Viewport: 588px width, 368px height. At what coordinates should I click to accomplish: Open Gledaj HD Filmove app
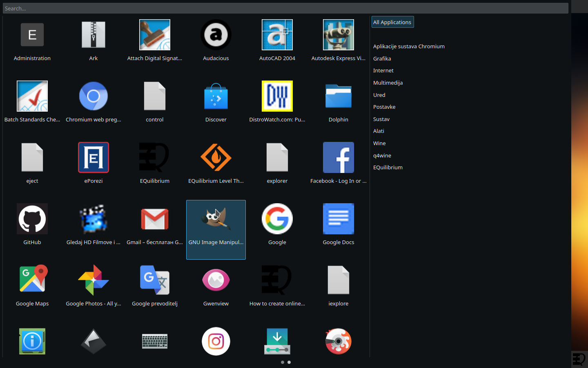coord(94,224)
